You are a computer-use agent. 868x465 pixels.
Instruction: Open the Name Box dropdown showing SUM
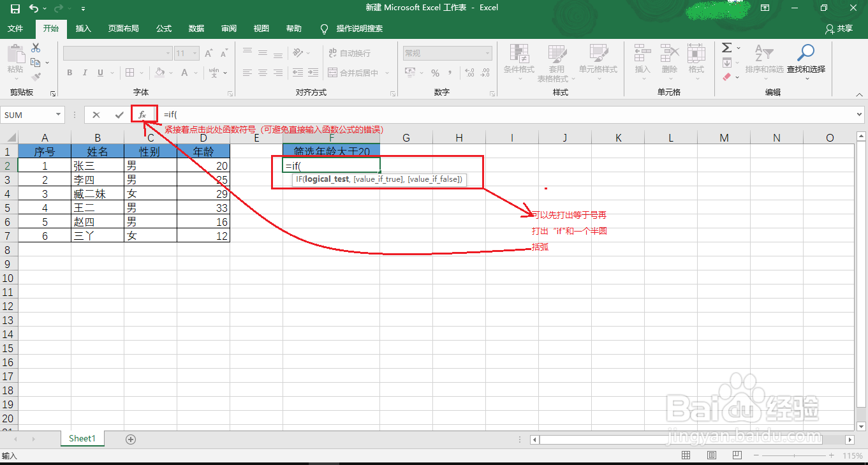tap(59, 115)
